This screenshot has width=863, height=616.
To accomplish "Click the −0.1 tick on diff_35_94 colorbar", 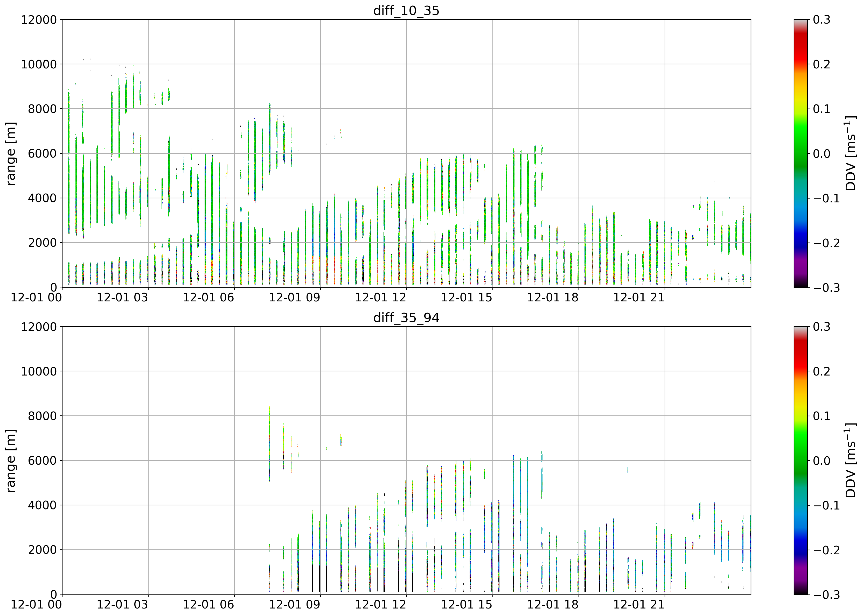I will (826, 505).
